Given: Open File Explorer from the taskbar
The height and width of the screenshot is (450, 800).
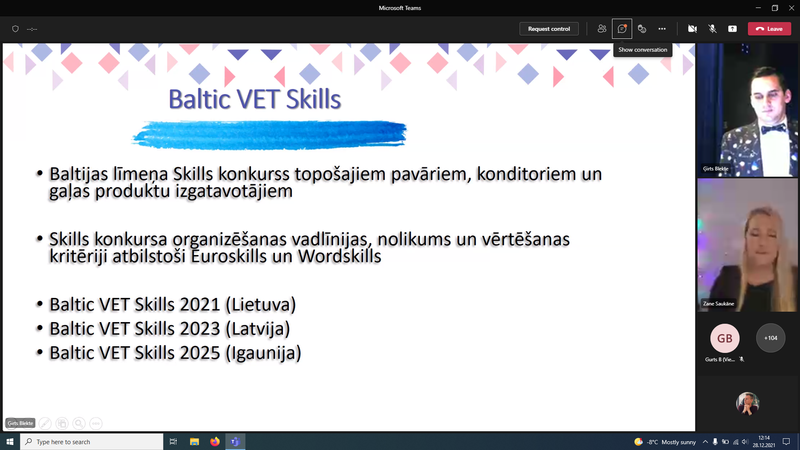Looking at the screenshot, I should coord(194,442).
